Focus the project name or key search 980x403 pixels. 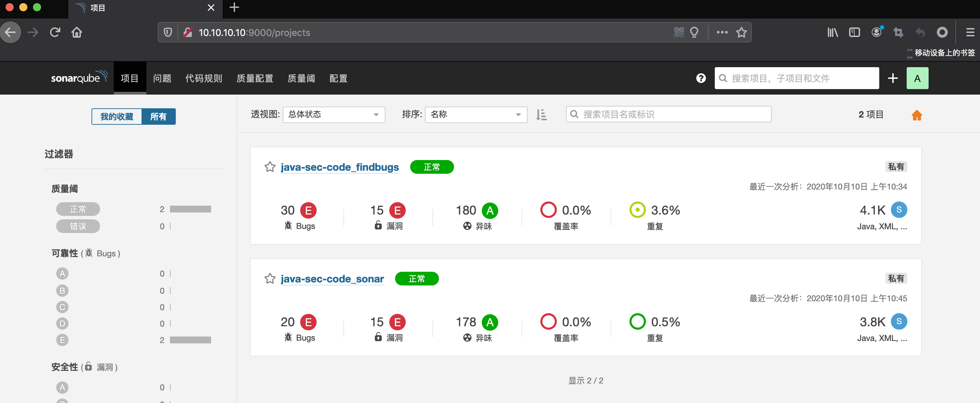point(669,114)
